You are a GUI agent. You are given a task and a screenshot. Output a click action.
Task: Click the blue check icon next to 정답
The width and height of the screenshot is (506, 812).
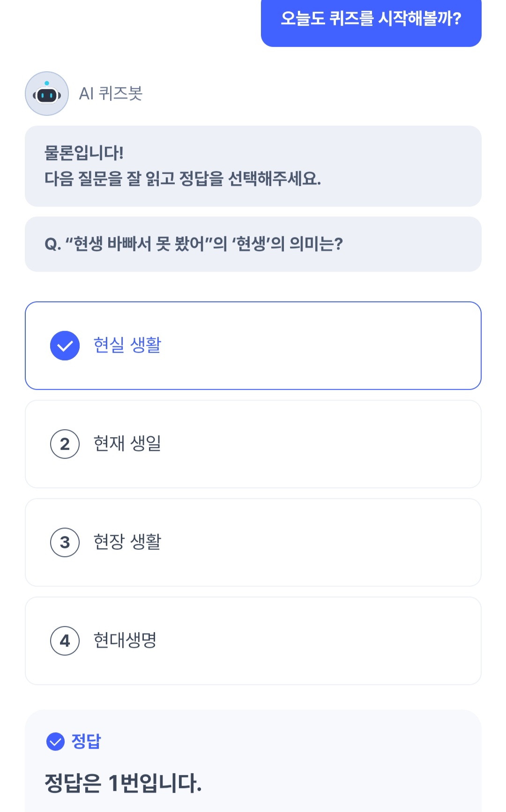click(x=55, y=741)
